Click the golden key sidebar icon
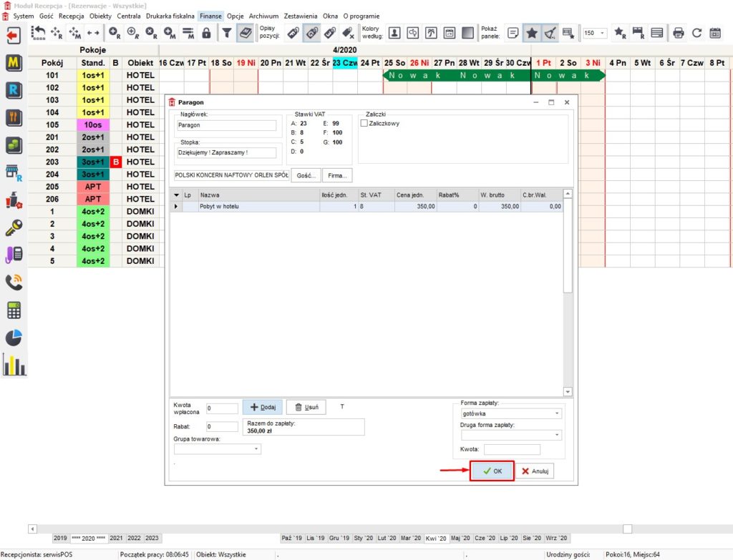The height and width of the screenshot is (560, 733). [14, 227]
